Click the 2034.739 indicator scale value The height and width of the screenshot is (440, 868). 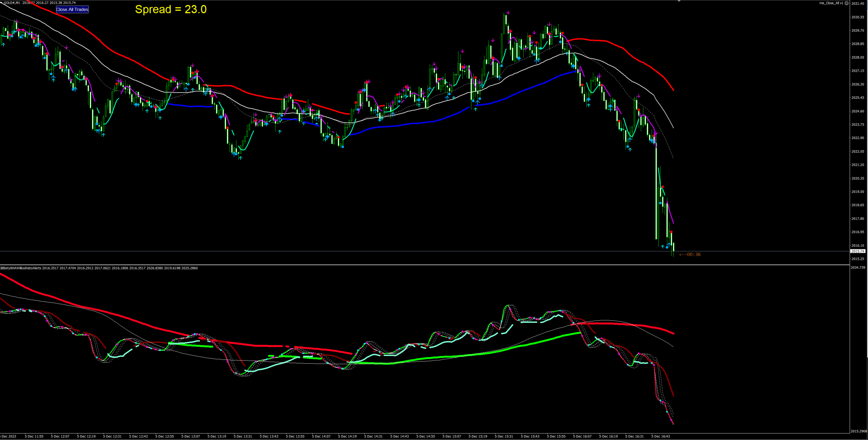pyautogui.click(x=857, y=267)
